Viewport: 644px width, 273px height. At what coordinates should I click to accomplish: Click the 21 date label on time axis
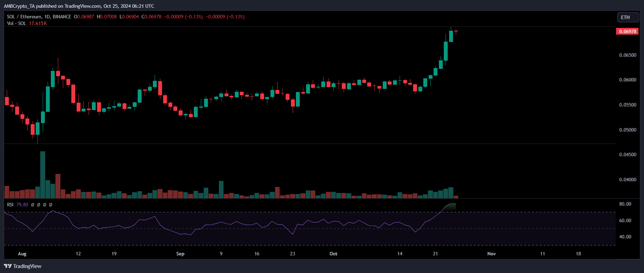435,254
